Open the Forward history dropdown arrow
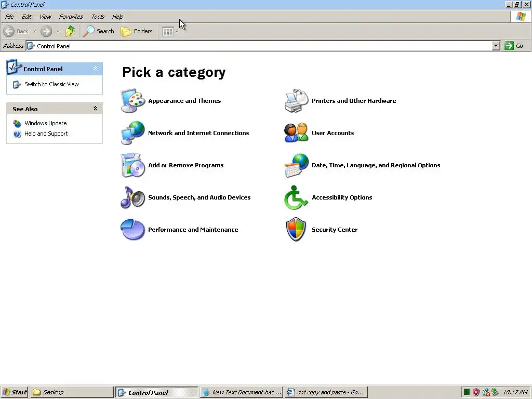Screen dimensions: 532x399 tap(58, 32)
